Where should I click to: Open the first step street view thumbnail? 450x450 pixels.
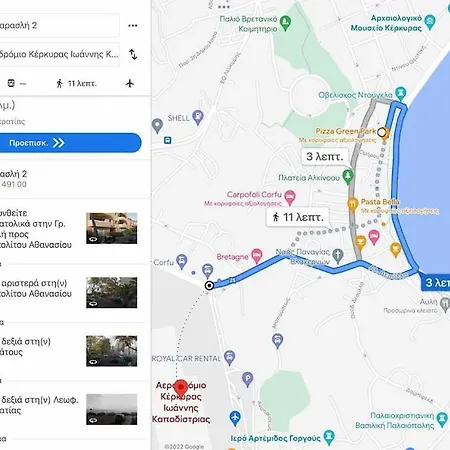tap(111, 228)
